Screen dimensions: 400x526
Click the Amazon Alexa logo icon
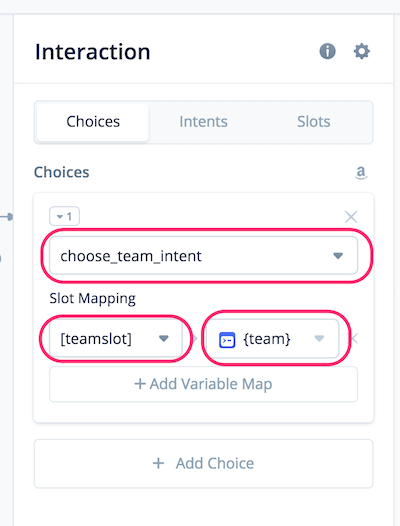361,172
